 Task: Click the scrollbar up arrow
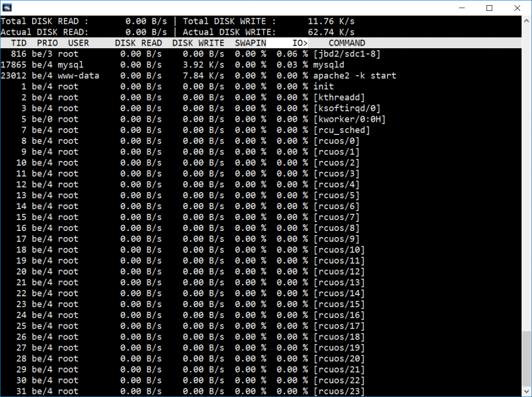[x=527, y=20]
